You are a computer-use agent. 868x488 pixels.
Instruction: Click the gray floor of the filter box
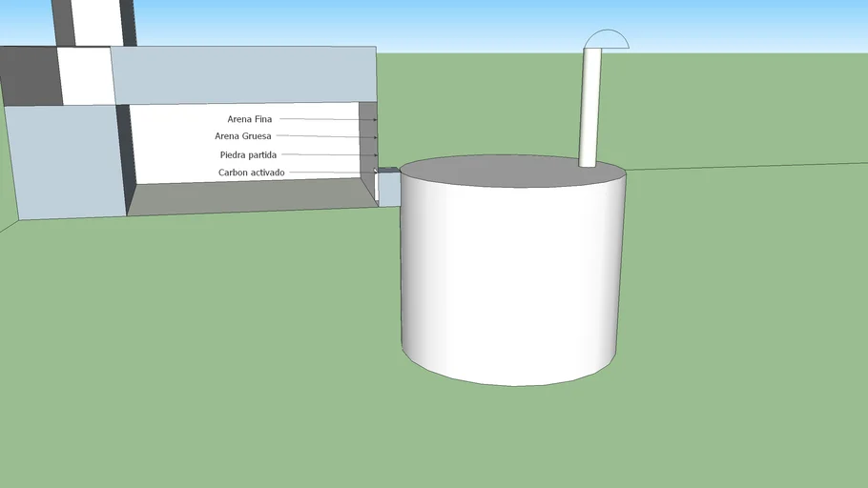coord(248,196)
